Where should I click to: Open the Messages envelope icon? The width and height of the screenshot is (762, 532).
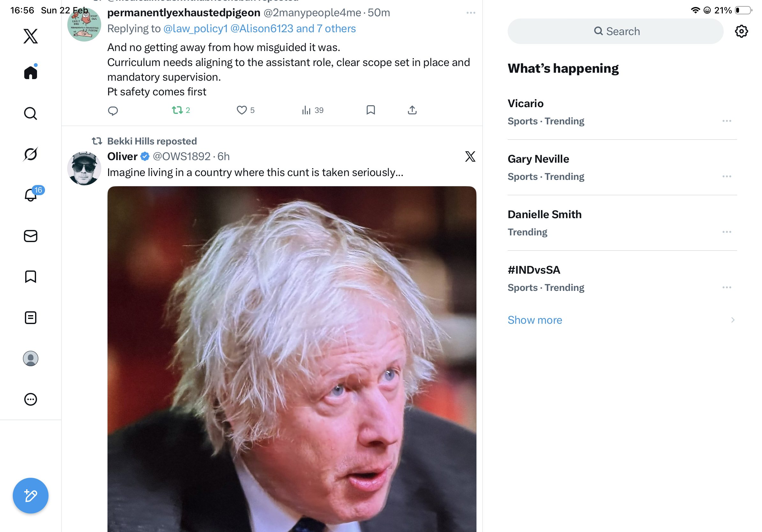tap(31, 236)
